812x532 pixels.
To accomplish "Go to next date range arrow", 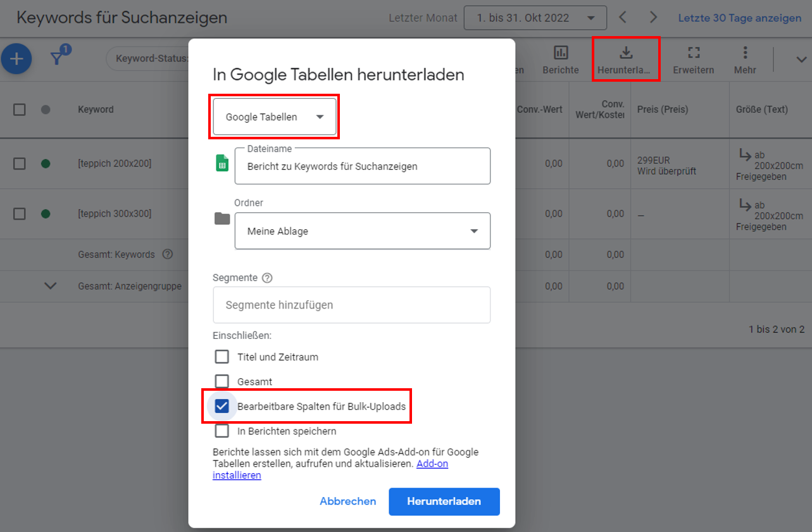I will [654, 18].
